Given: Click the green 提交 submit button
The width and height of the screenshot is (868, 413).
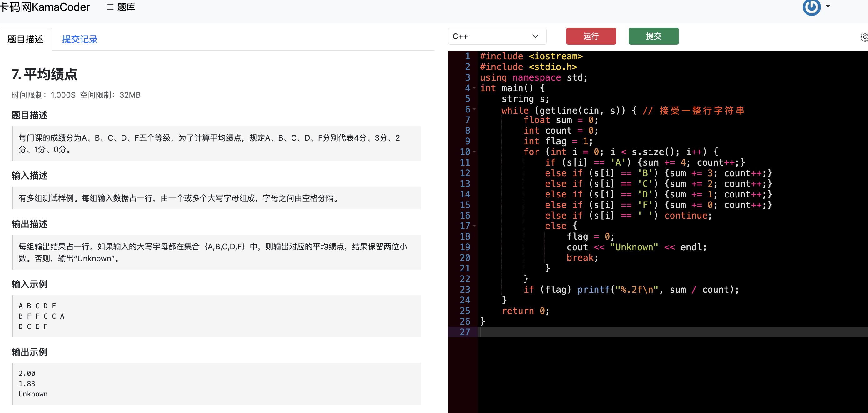Looking at the screenshot, I should tap(653, 36).
